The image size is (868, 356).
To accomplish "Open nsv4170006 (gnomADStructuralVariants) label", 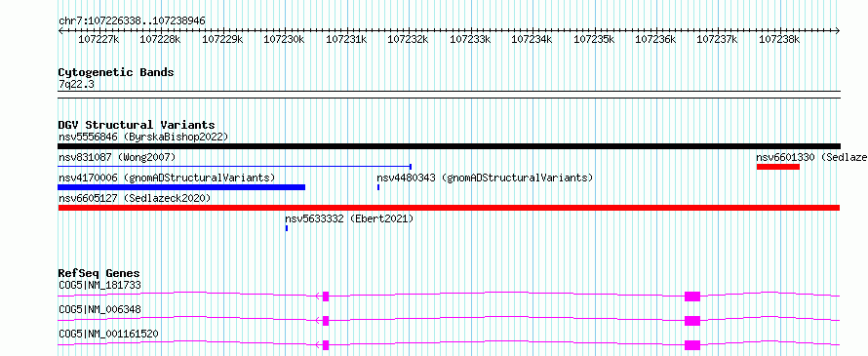I will (x=167, y=178).
